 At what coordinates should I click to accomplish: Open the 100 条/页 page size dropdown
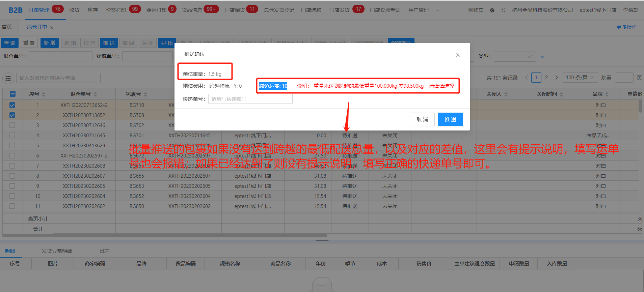pos(580,78)
